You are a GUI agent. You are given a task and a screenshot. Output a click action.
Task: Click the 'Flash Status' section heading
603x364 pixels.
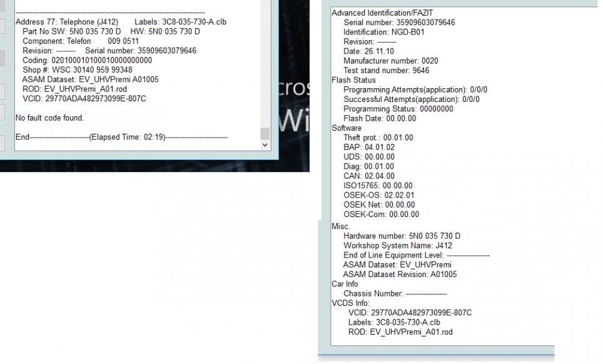pyautogui.click(x=353, y=80)
